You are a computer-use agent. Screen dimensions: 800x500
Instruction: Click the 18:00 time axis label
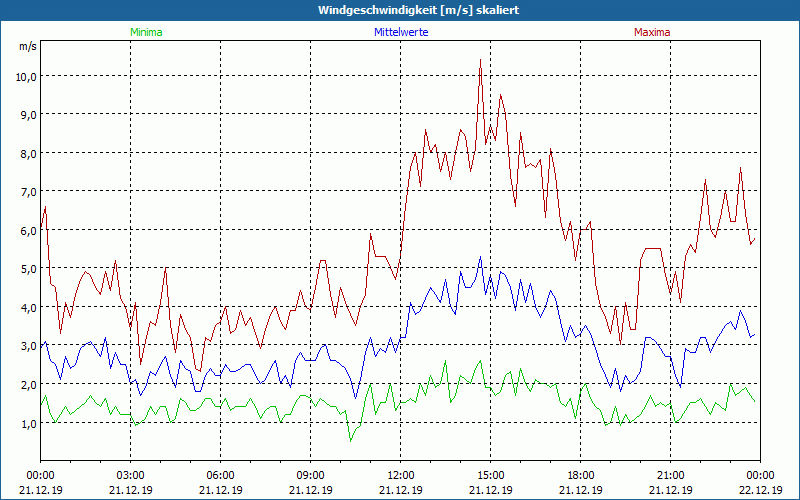[580, 476]
